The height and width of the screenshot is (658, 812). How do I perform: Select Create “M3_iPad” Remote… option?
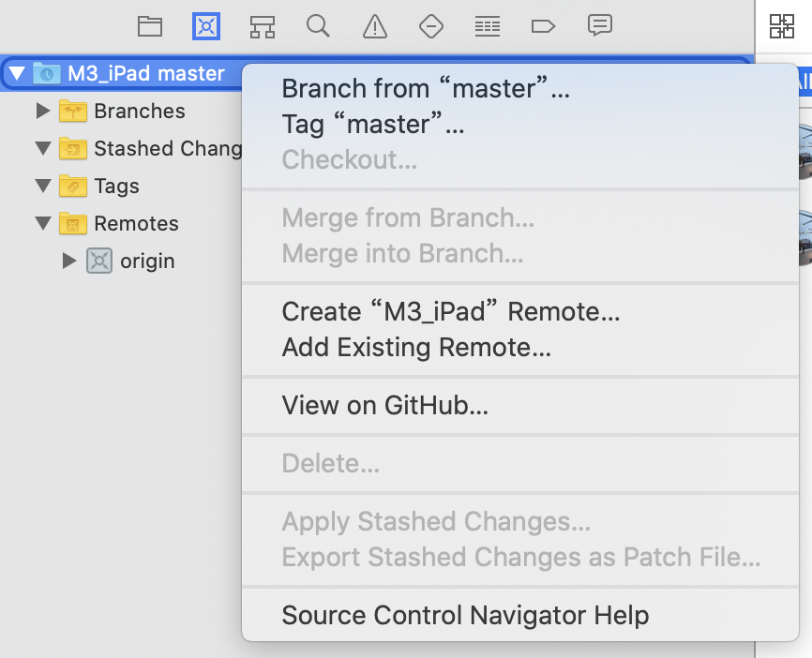pyautogui.click(x=450, y=311)
